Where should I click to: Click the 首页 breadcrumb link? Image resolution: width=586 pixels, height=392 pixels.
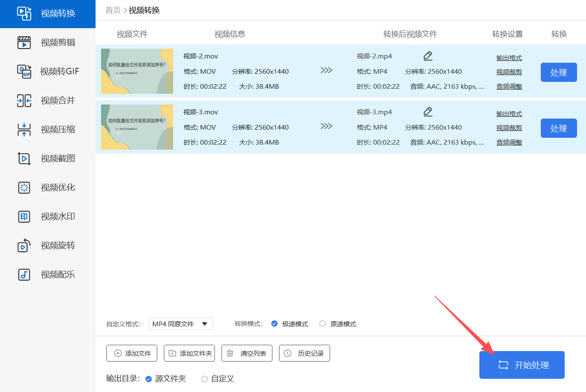pos(113,10)
